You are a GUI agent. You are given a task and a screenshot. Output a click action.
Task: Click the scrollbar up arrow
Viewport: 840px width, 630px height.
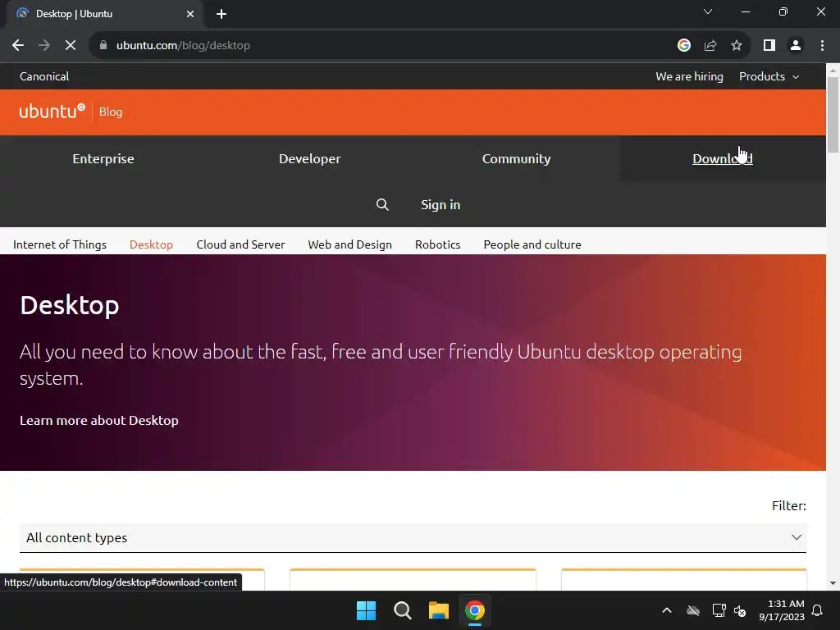tap(833, 70)
